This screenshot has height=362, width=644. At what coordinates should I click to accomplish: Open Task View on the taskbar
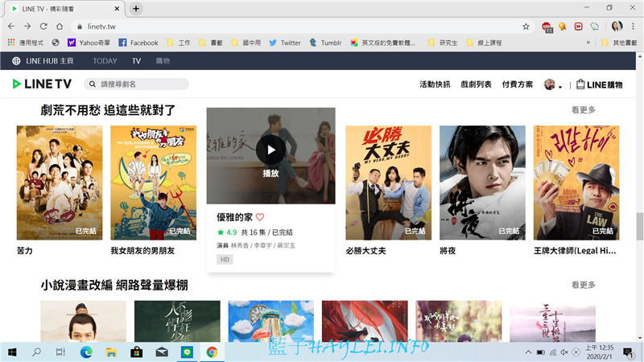pyautogui.click(x=61, y=352)
